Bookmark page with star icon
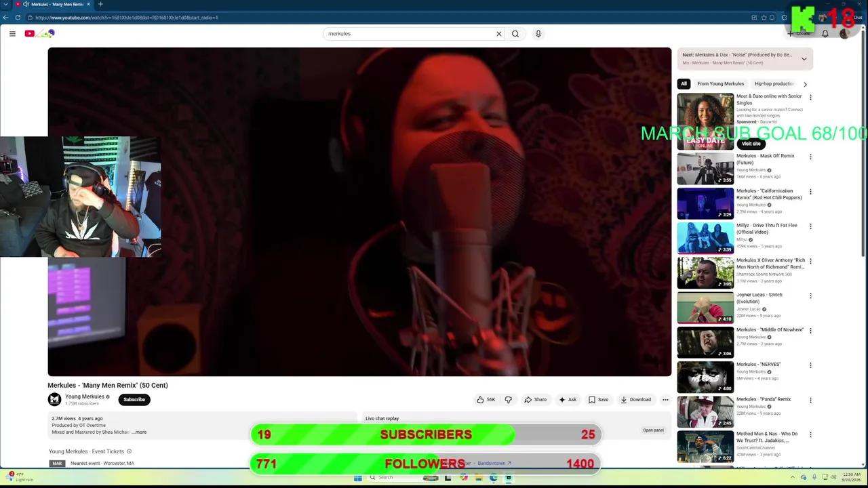This screenshot has height=488, width=868. 764,17
